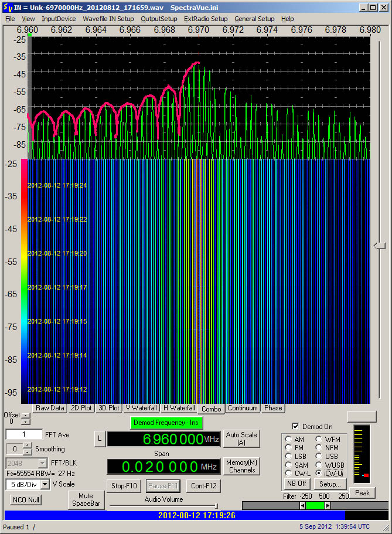Select FM demodulation mode
The image size is (392, 534).
(288, 447)
